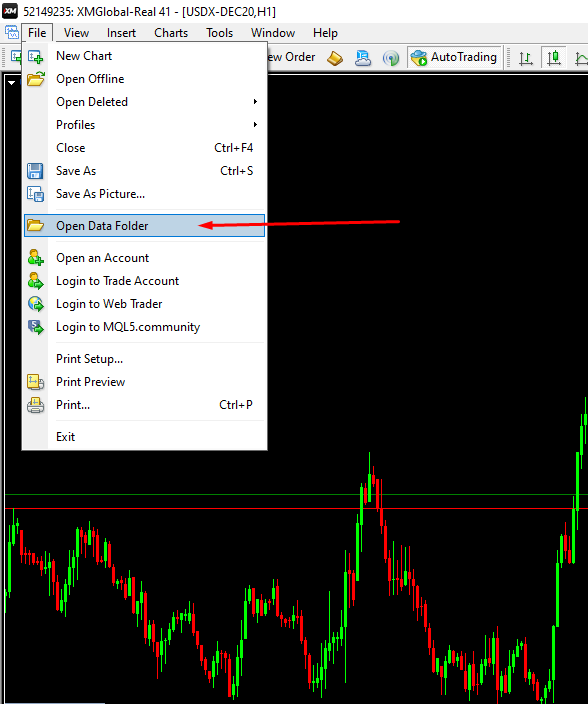Click new chart toolbar icon under File

pos(16,57)
